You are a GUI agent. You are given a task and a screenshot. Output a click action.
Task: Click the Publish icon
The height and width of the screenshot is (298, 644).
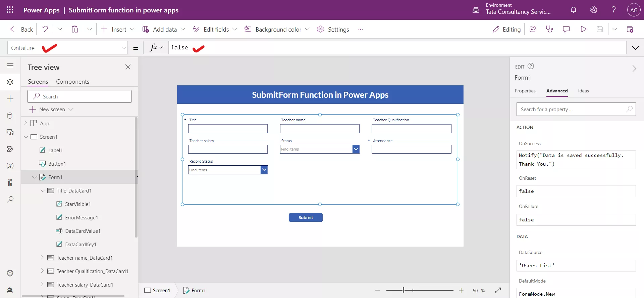tap(630, 29)
